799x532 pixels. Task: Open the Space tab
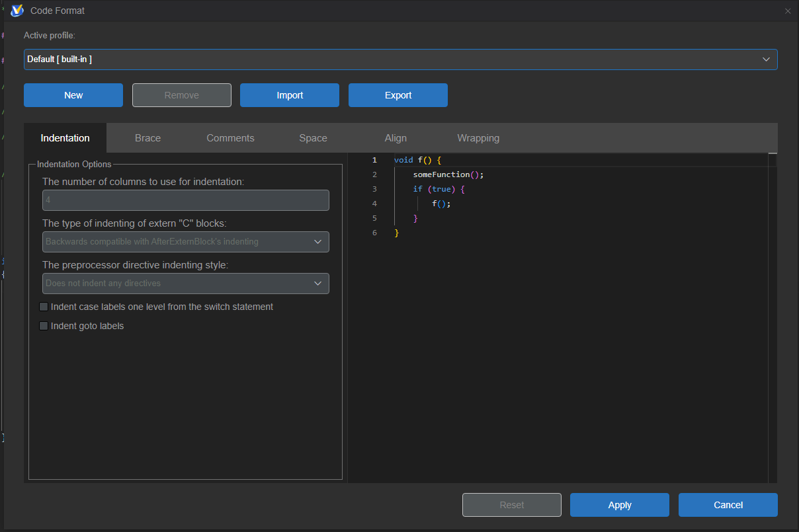pyautogui.click(x=313, y=138)
